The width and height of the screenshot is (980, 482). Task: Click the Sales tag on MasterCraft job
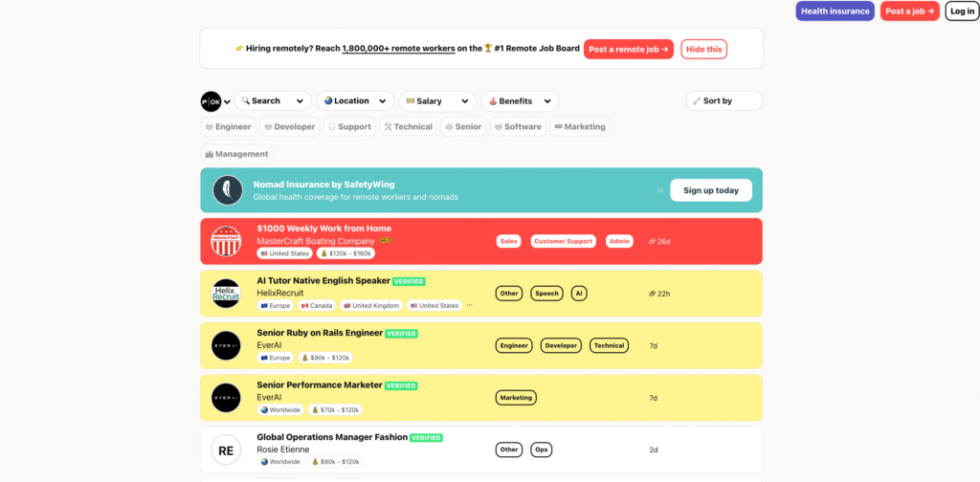[509, 242]
